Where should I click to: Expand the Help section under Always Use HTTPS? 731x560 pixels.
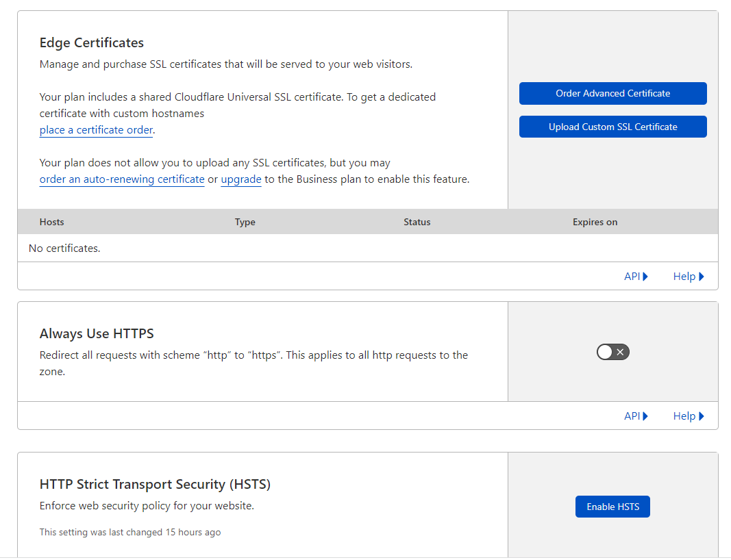pyautogui.click(x=689, y=416)
